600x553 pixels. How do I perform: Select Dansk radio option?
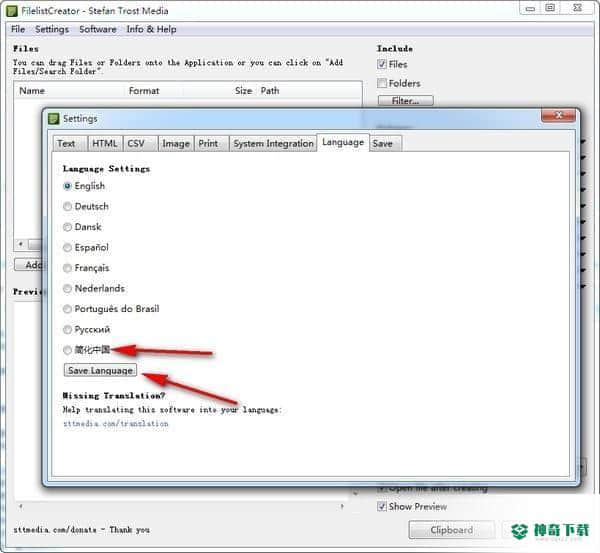click(67, 227)
